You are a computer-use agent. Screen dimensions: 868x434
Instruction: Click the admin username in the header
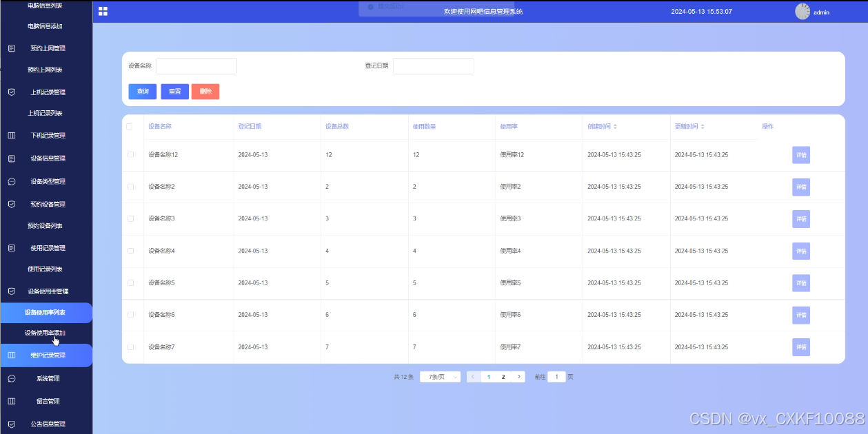click(821, 12)
